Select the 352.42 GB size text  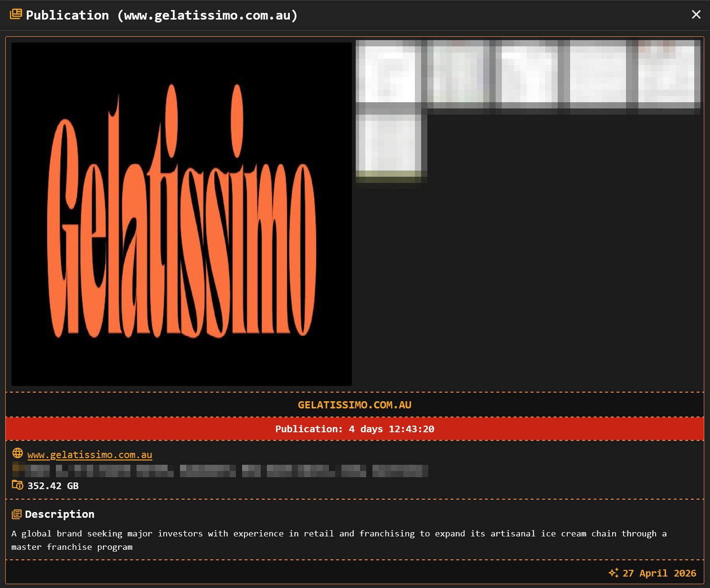[x=53, y=486]
